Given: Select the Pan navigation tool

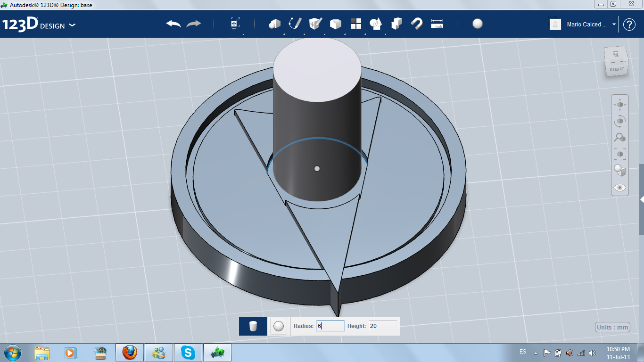Looking at the screenshot, I should (620, 105).
